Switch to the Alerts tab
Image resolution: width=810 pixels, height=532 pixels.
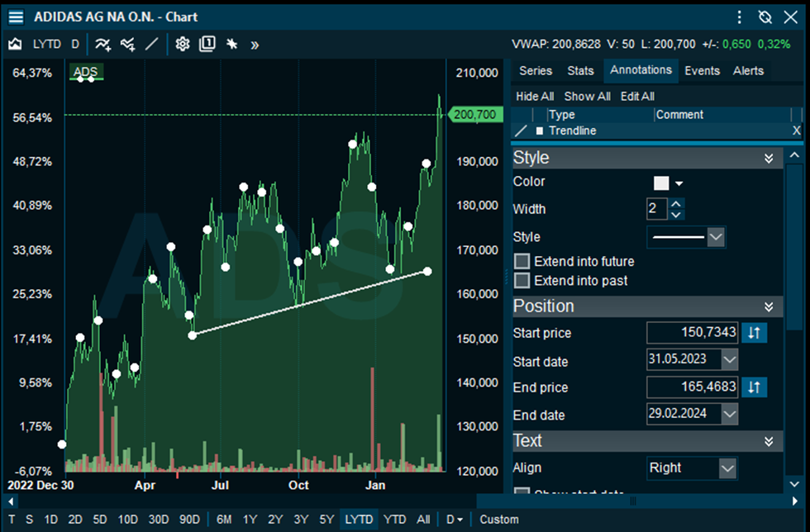(x=748, y=71)
